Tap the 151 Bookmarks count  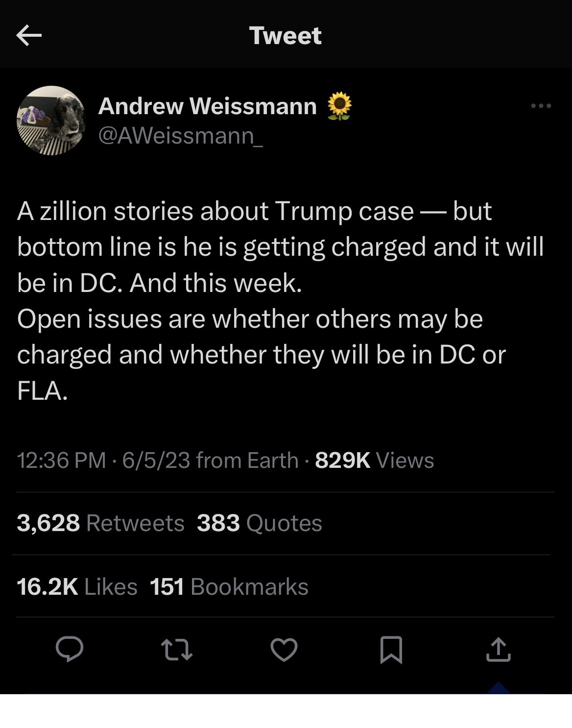tap(229, 586)
